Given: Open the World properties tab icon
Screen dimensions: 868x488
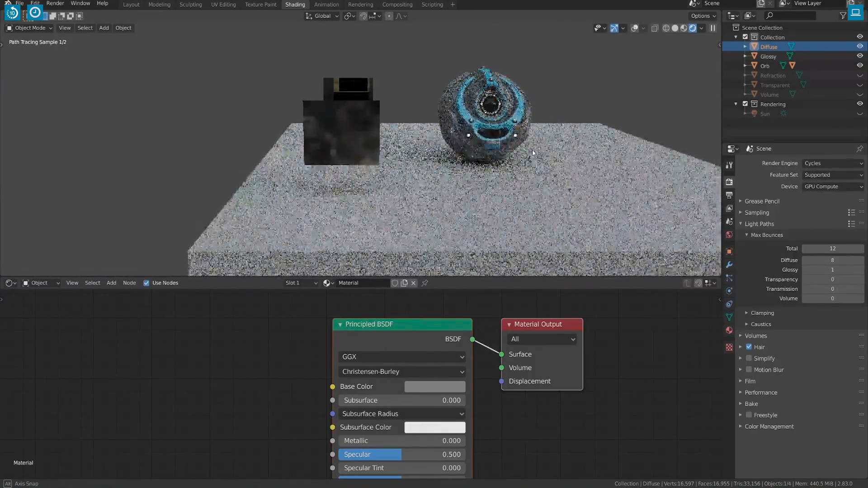Looking at the screenshot, I should coord(729,235).
